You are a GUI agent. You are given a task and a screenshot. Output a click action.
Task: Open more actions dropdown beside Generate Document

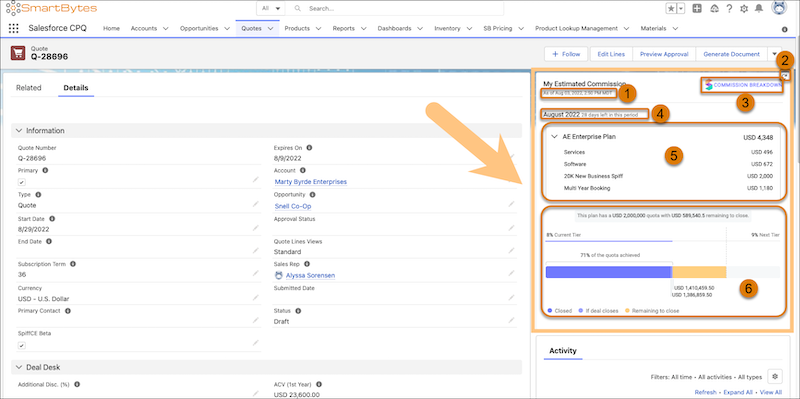pos(775,54)
